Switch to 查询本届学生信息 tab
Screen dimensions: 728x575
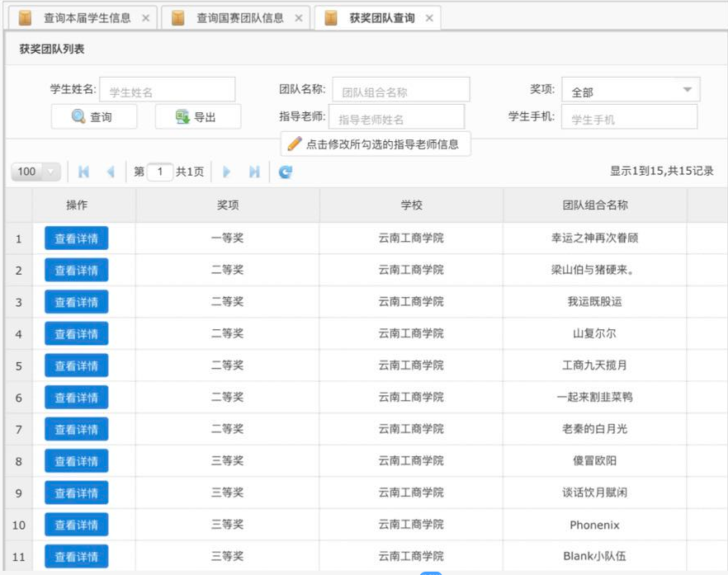(x=86, y=18)
